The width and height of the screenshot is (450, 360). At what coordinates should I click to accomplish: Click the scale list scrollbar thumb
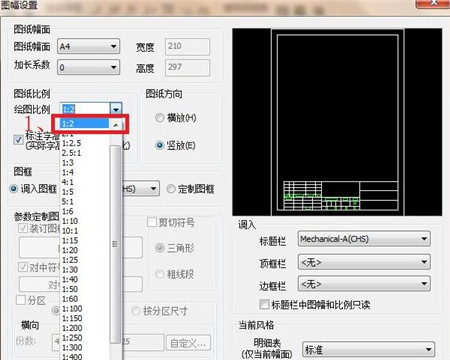tap(115, 244)
